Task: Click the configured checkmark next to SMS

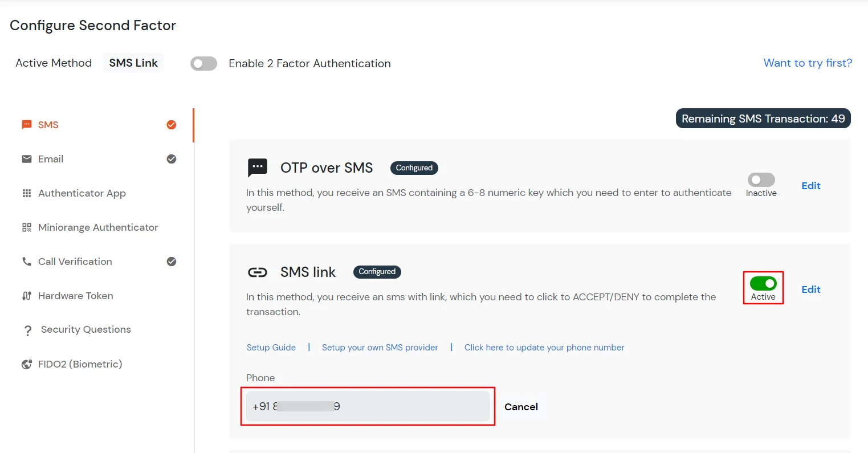Action: [172, 124]
